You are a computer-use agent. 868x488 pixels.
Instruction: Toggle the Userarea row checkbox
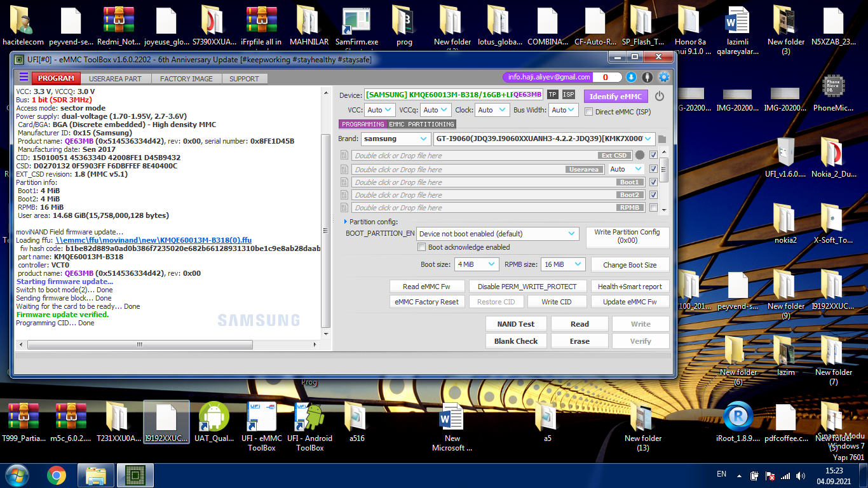653,169
